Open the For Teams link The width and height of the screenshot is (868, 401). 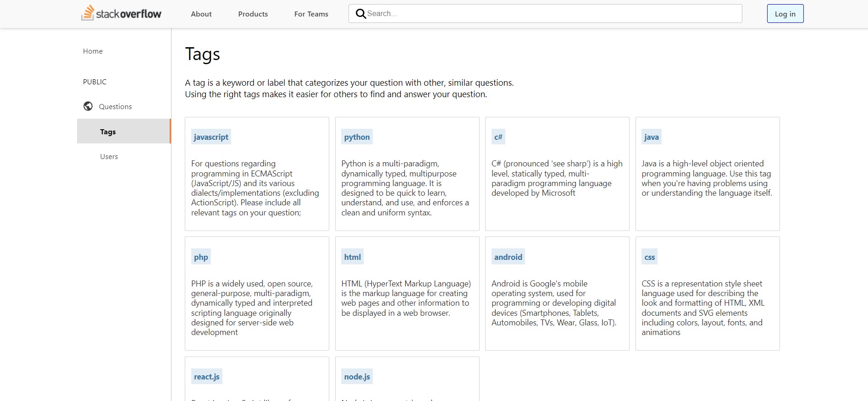(x=311, y=14)
